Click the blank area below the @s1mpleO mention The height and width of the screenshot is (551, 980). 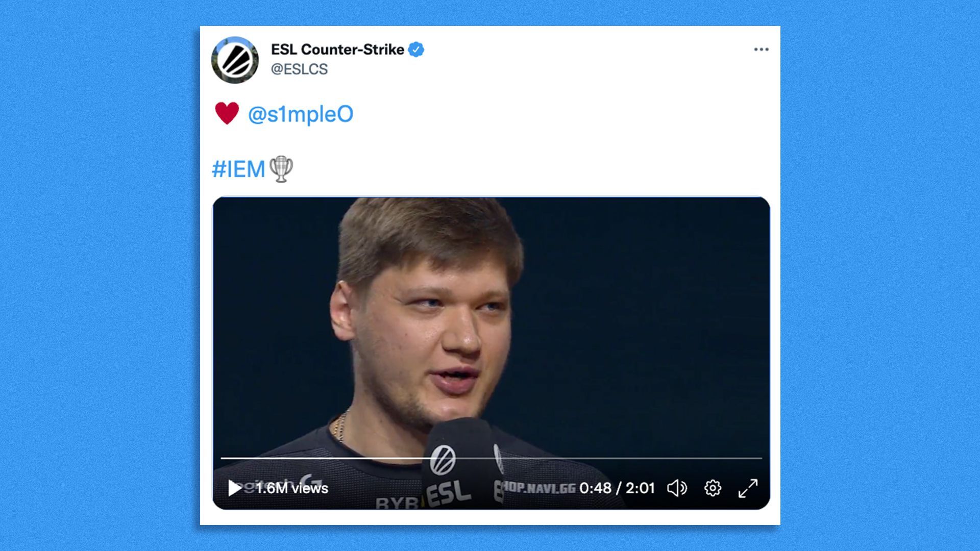click(x=490, y=142)
